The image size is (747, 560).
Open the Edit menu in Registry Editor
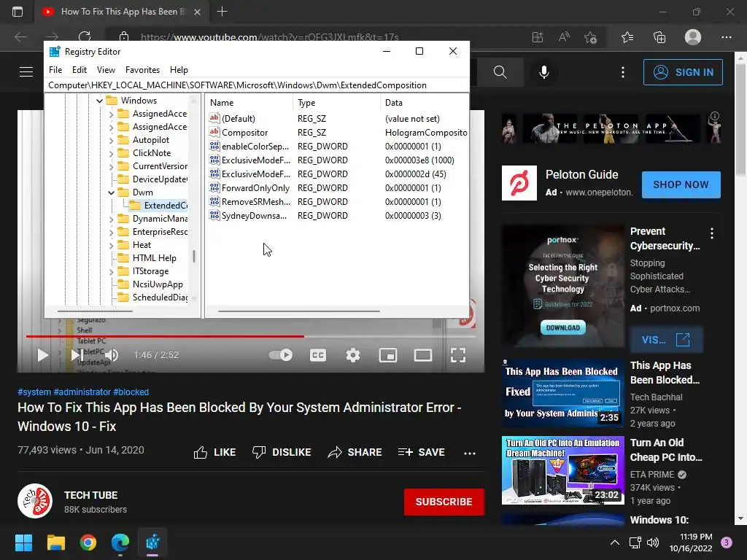click(79, 70)
